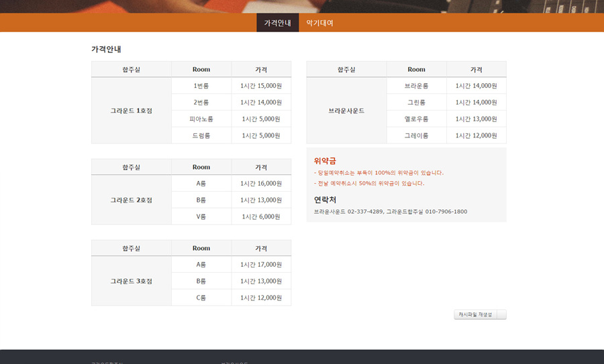Viewport: 604px width, 364px height.
Task: Select the 옐로우룸 room cell
Action: [x=416, y=119]
